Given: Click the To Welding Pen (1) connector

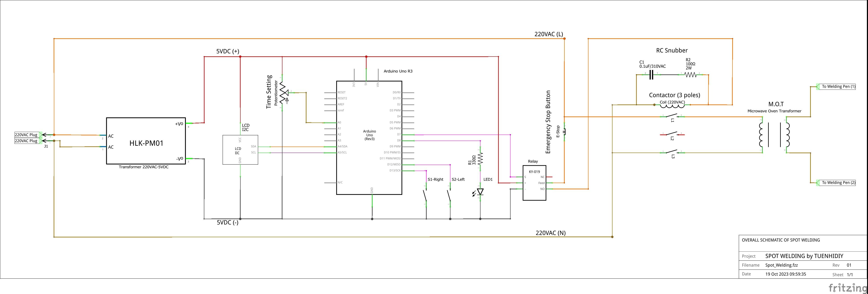Looking at the screenshot, I should [836, 87].
